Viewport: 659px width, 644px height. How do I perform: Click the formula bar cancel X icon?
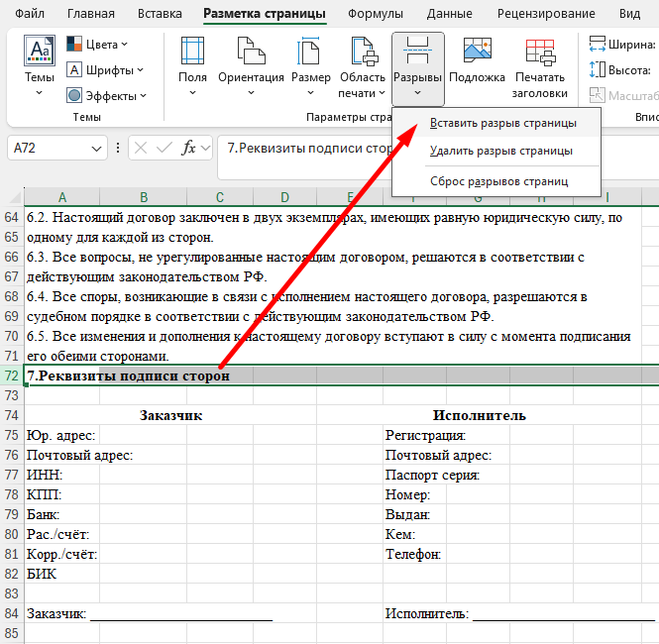point(141,148)
